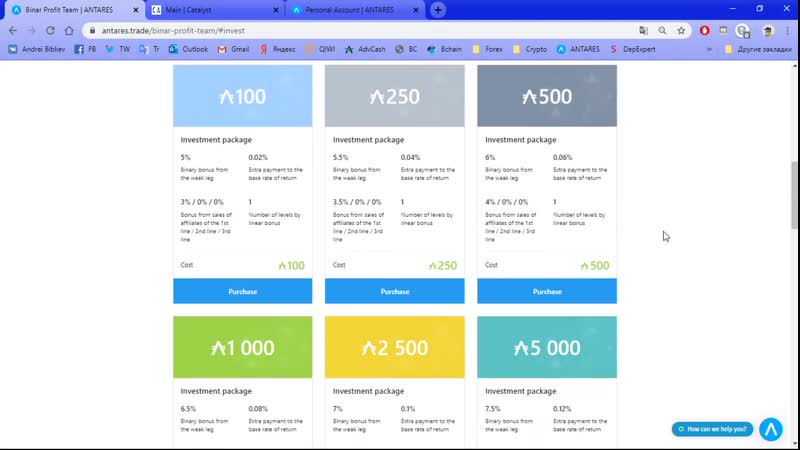The width and height of the screenshot is (800, 450).
Task: Open the Яндекс bookmark
Action: coord(278,49)
